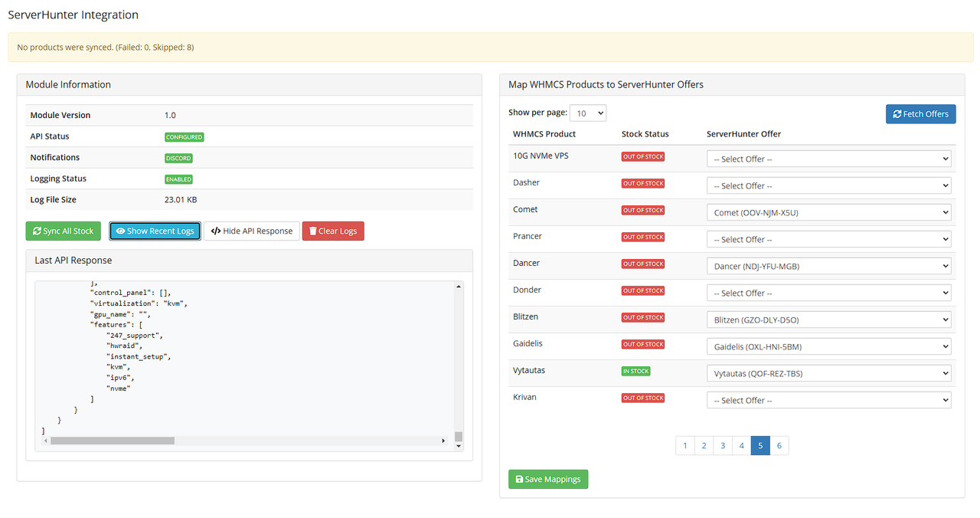Click the 10G NVMe VPS product name
Viewport: 980px width, 518px height.
click(x=541, y=156)
